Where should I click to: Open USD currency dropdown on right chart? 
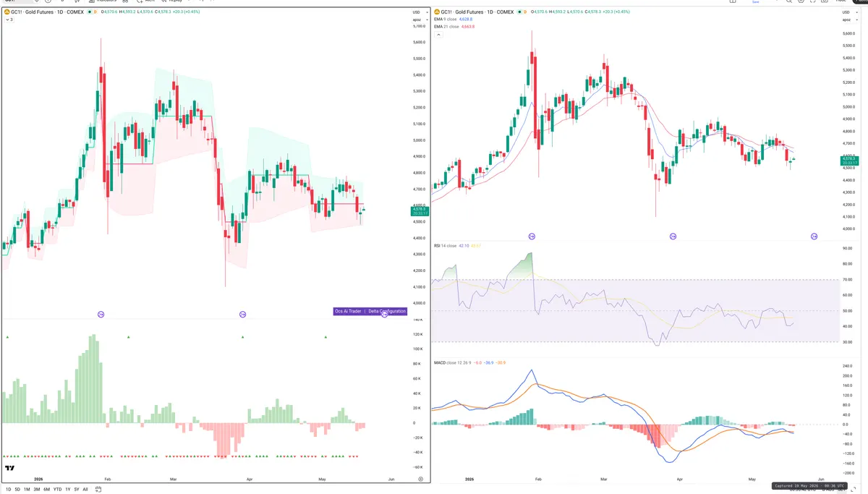(x=850, y=12)
